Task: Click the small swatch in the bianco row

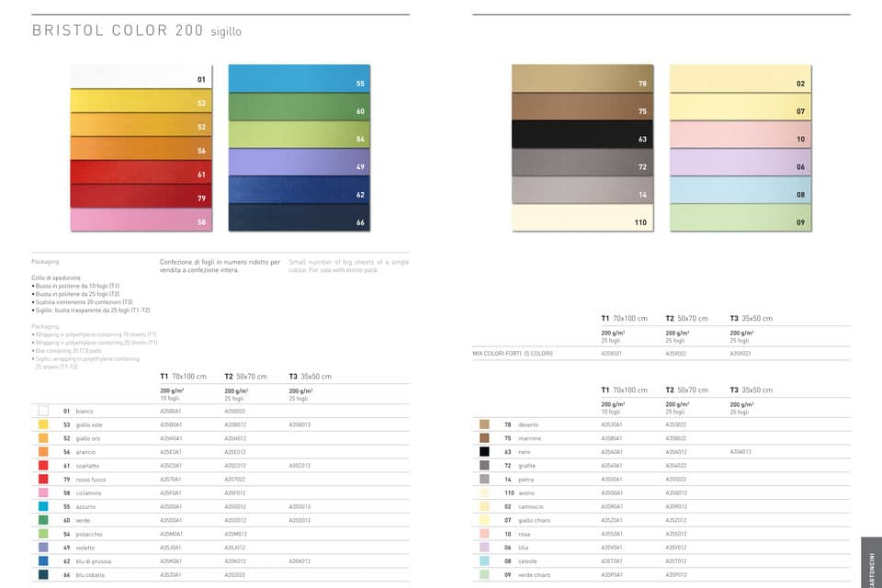Action: pyautogui.click(x=43, y=411)
